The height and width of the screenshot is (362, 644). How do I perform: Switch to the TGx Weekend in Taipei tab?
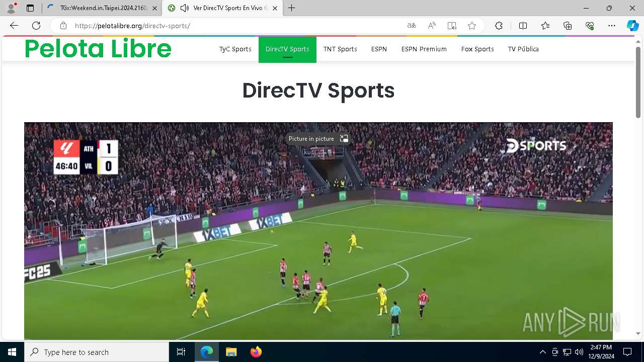103,8
